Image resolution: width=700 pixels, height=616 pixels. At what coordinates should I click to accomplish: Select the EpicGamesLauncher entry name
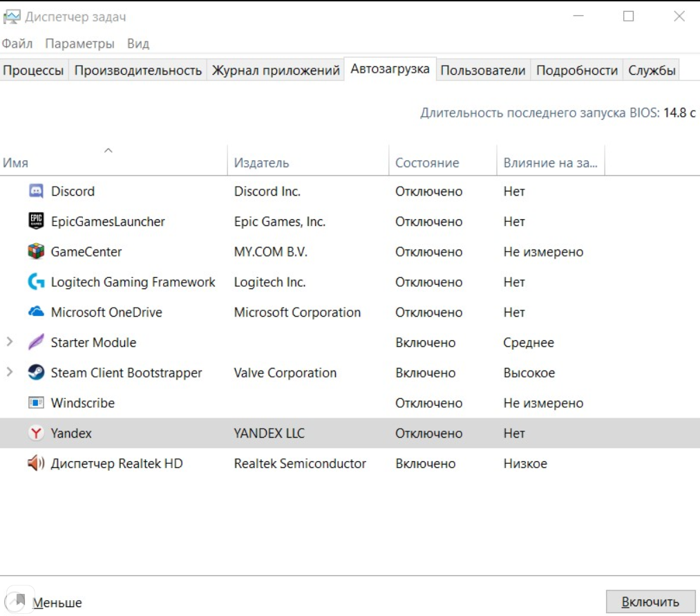108,221
